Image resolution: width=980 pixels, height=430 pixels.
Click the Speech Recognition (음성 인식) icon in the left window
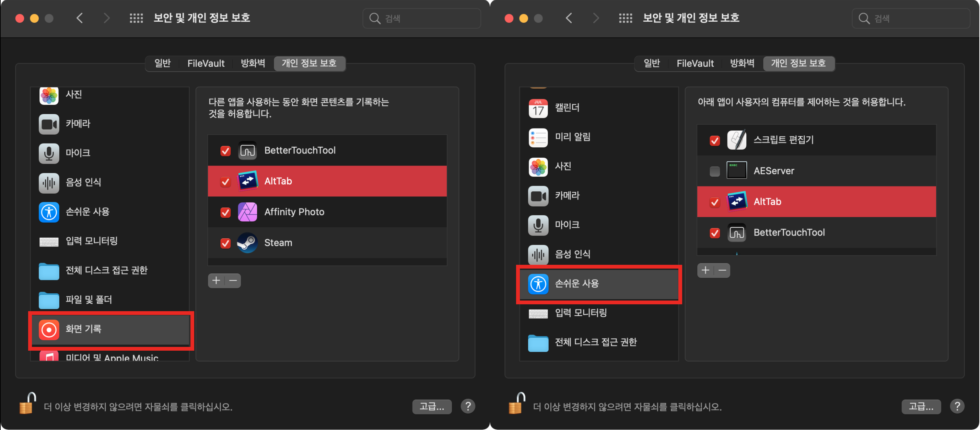pyautogui.click(x=49, y=183)
